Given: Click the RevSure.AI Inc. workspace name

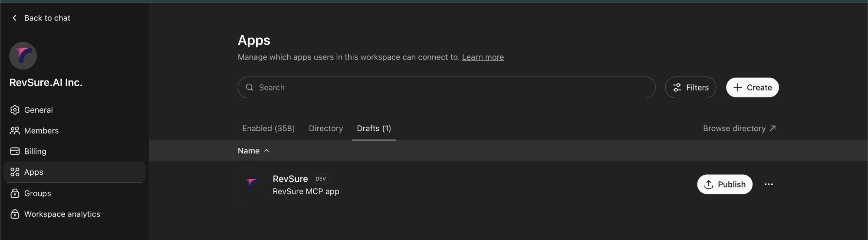Looking at the screenshot, I should [x=46, y=83].
